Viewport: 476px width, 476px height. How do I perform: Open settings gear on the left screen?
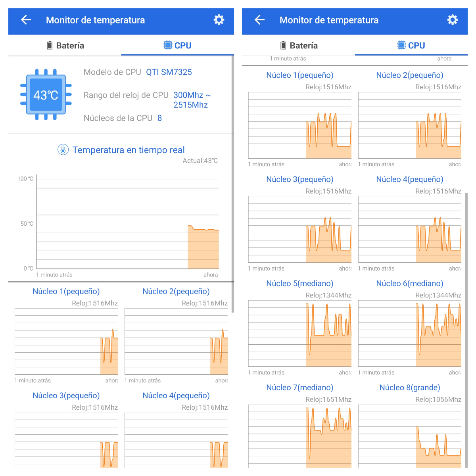[219, 20]
